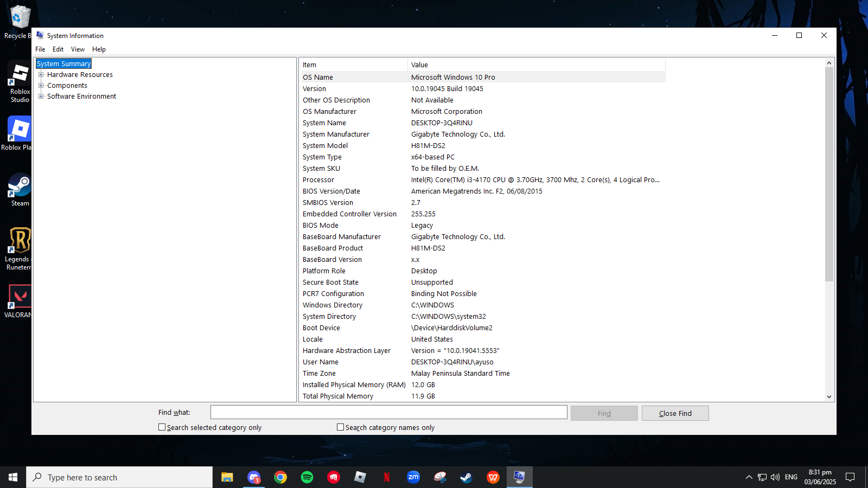The width and height of the screenshot is (868, 488).
Task: Click the details pane scroll down arrow
Action: coord(829,397)
